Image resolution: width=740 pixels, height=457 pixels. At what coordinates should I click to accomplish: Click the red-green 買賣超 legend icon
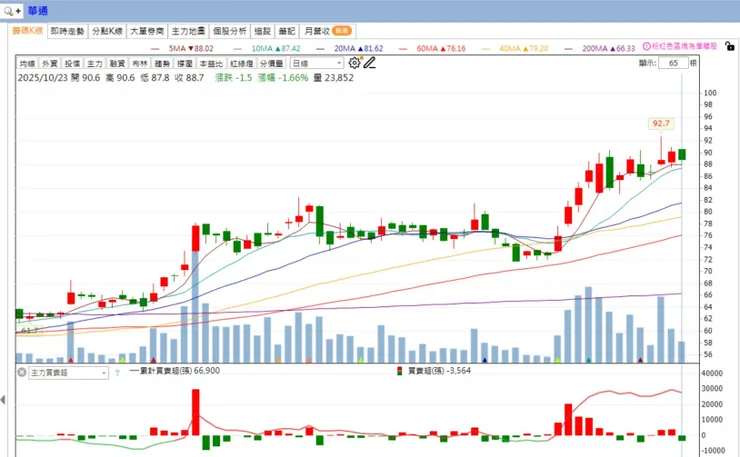pyautogui.click(x=400, y=371)
